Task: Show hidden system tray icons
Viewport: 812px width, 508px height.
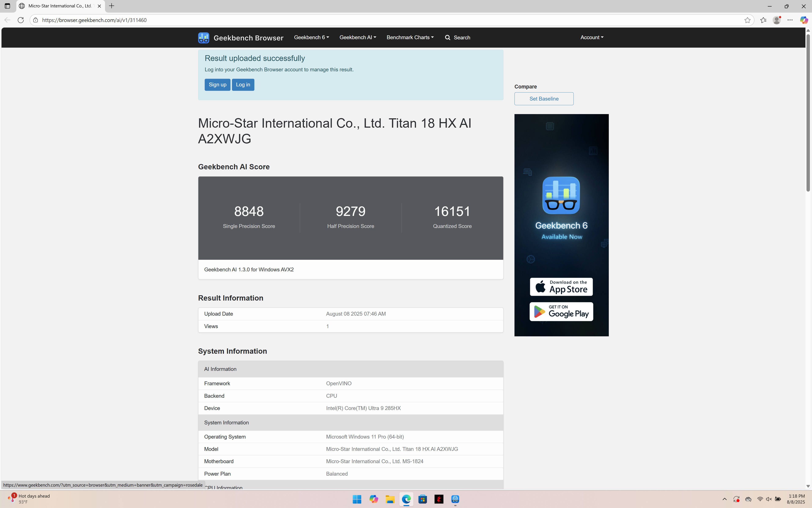Action: (724, 499)
